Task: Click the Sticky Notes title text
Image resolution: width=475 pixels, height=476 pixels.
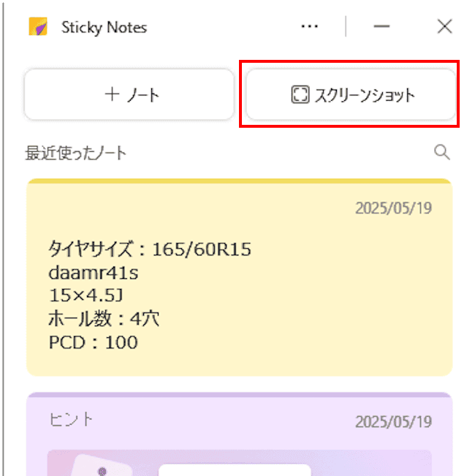Action: click(104, 28)
